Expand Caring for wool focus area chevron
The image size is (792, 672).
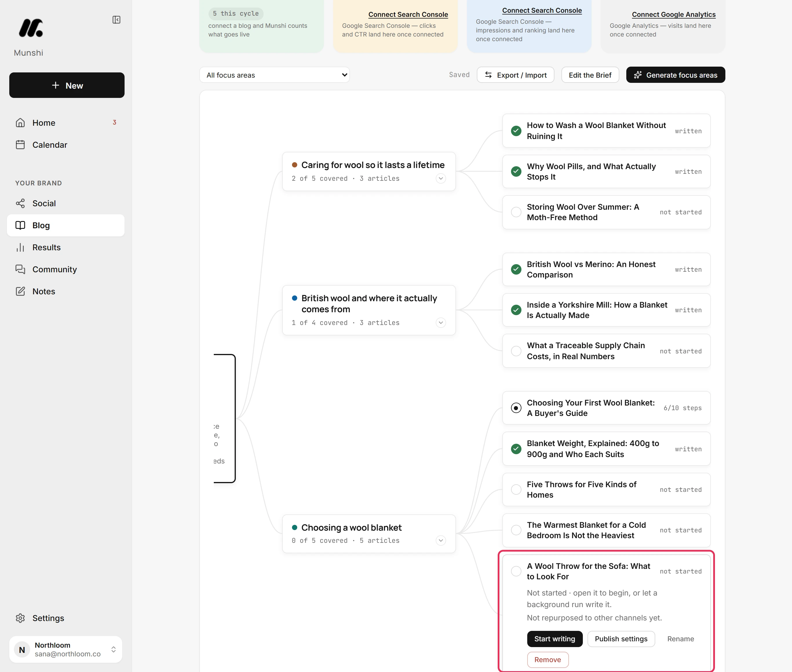[441, 178]
